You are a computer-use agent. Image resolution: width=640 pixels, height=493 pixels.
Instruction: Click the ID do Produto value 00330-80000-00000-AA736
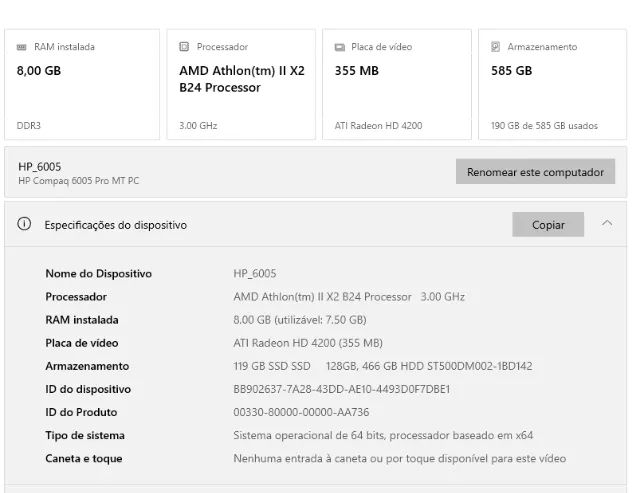click(301, 412)
